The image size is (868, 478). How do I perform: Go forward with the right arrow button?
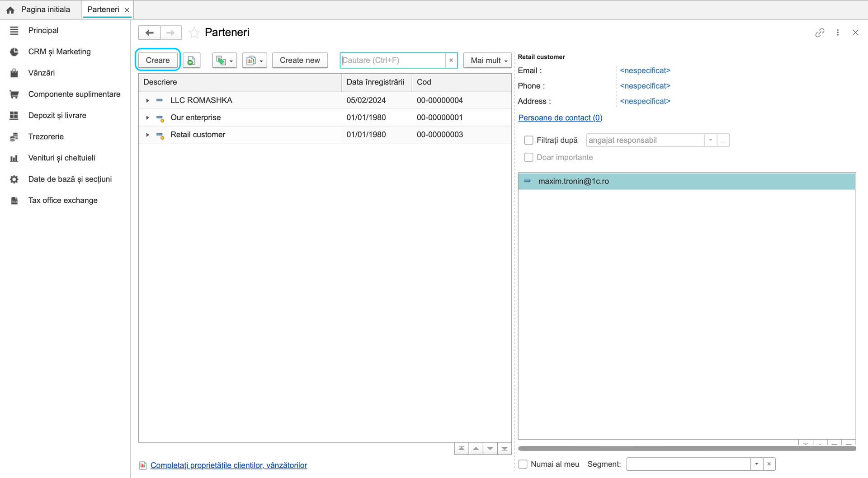coord(171,33)
